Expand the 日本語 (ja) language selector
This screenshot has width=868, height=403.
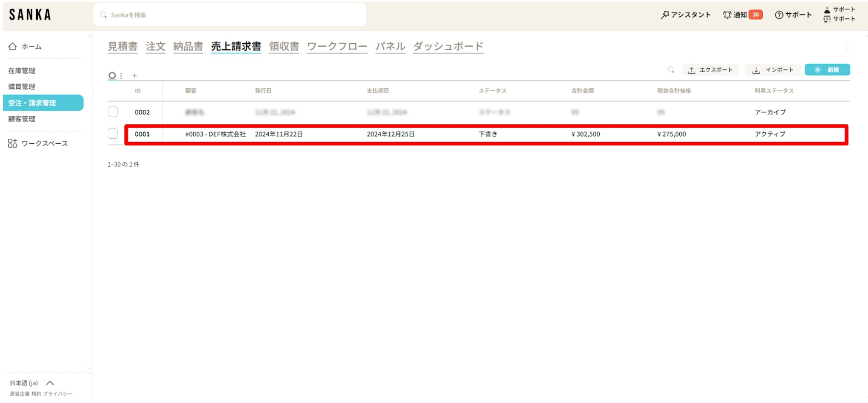32,383
